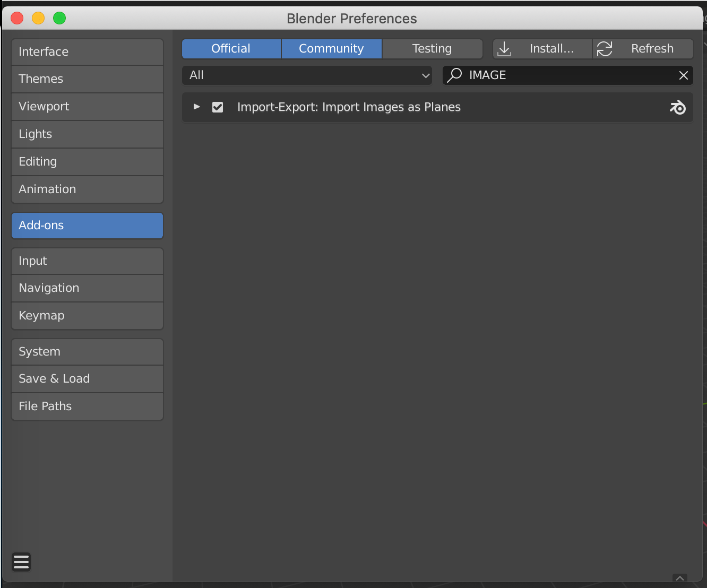Go to System preferences

click(87, 352)
